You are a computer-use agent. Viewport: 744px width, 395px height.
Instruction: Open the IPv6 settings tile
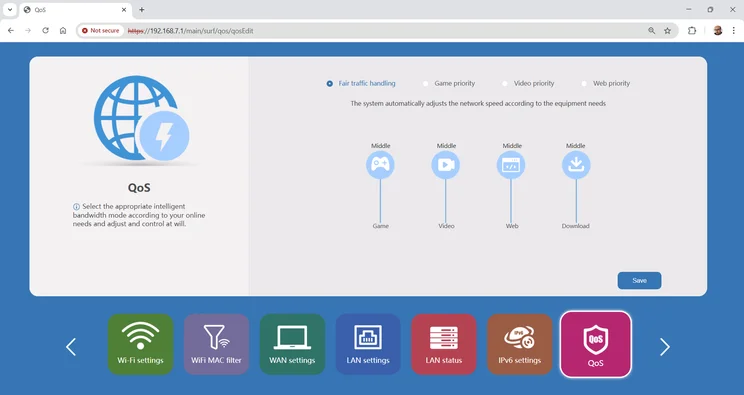tap(520, 344)
